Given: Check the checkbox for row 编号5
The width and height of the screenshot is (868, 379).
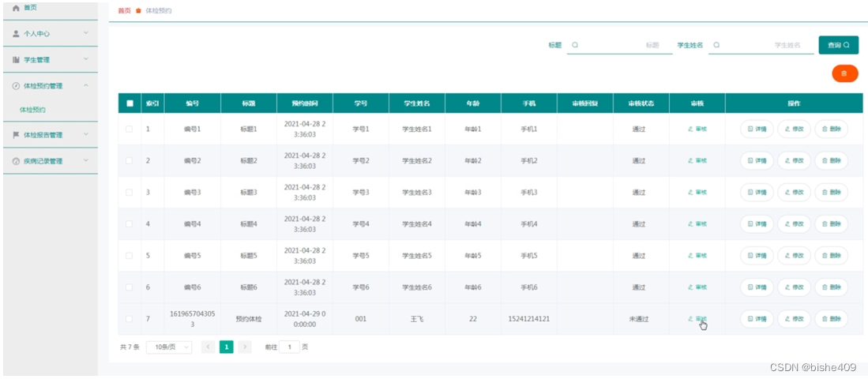Looking at the screenshot, I should (x=130, y=256).
